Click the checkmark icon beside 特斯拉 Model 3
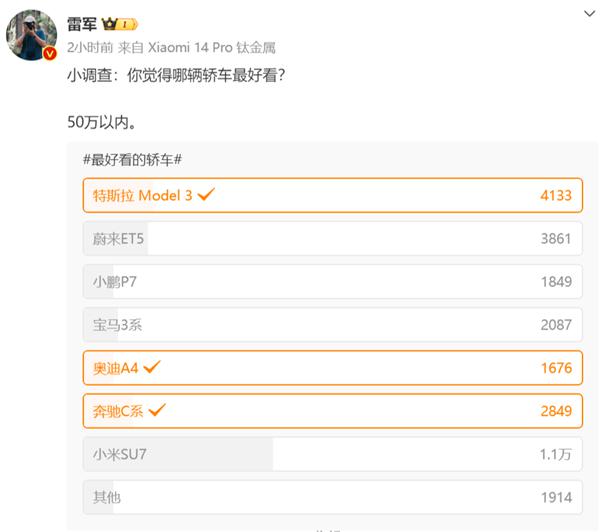This screenshot has height=532, width=600. [207, 194]
